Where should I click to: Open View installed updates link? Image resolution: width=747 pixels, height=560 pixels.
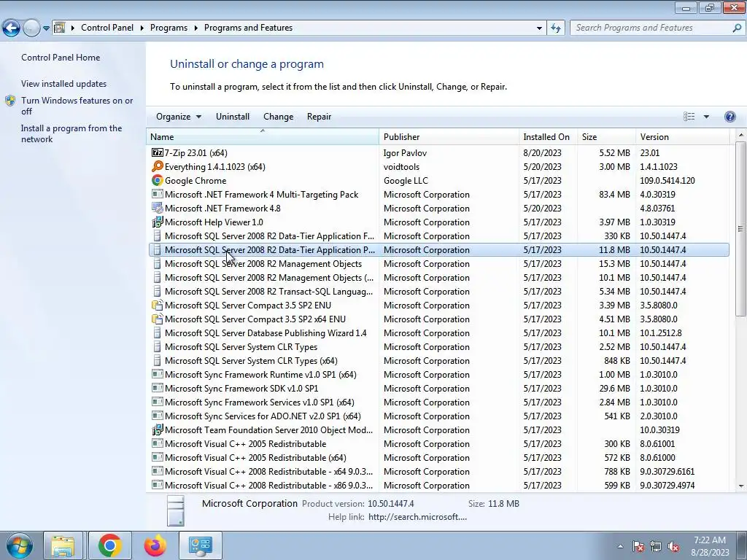pyautogui.click(x=64, y=84)
